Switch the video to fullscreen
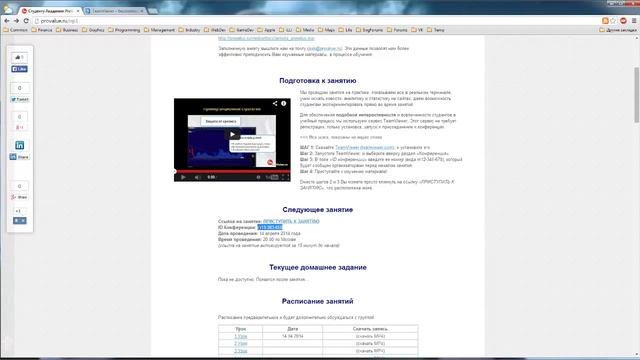Viewport: 640px width, 360px height. (x=286, y=177)
